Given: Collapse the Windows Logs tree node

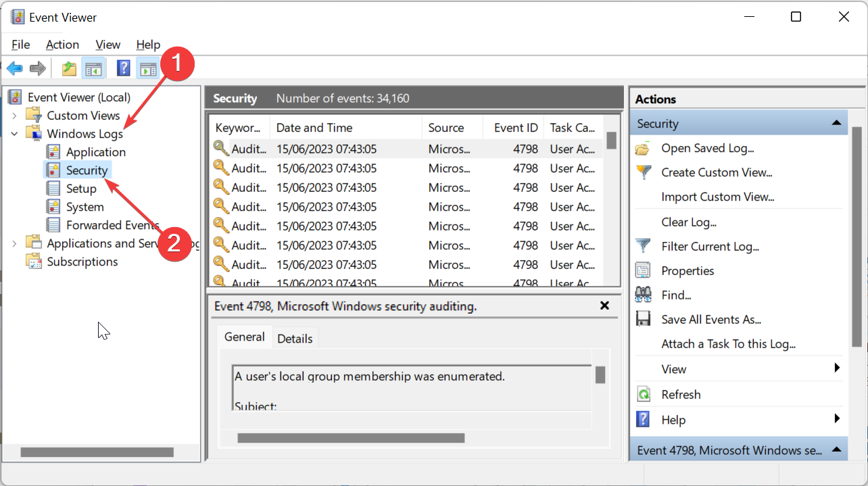Looking at the screenshot, I should (14, 134).
